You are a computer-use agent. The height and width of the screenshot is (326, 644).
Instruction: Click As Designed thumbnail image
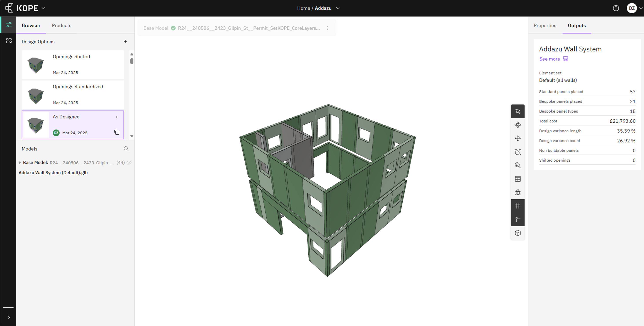click(x=36, y=125)
